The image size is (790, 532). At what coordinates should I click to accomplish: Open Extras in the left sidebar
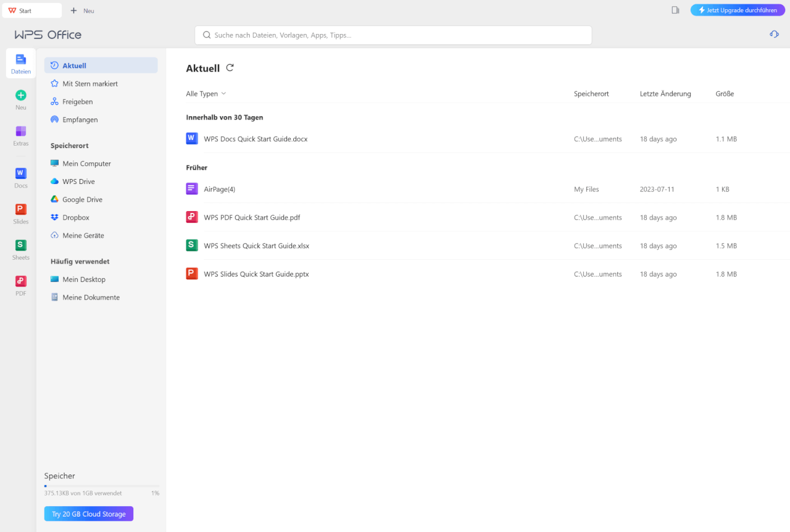click(20, 135)
